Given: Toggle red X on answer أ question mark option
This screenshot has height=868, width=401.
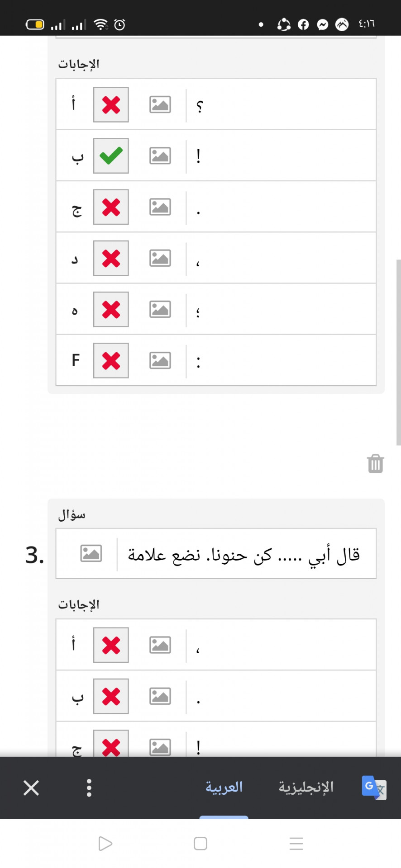Looking at the screenshot, I should [111, 104].
